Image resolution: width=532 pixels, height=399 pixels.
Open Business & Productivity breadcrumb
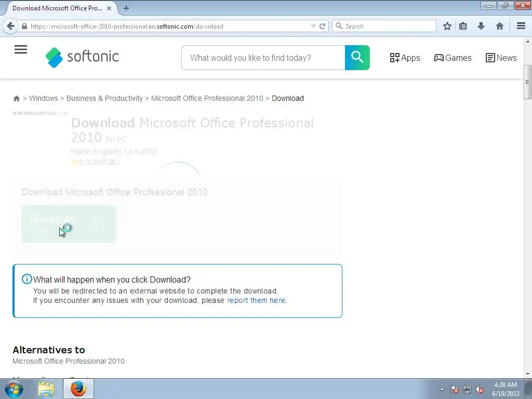[104, 98]
